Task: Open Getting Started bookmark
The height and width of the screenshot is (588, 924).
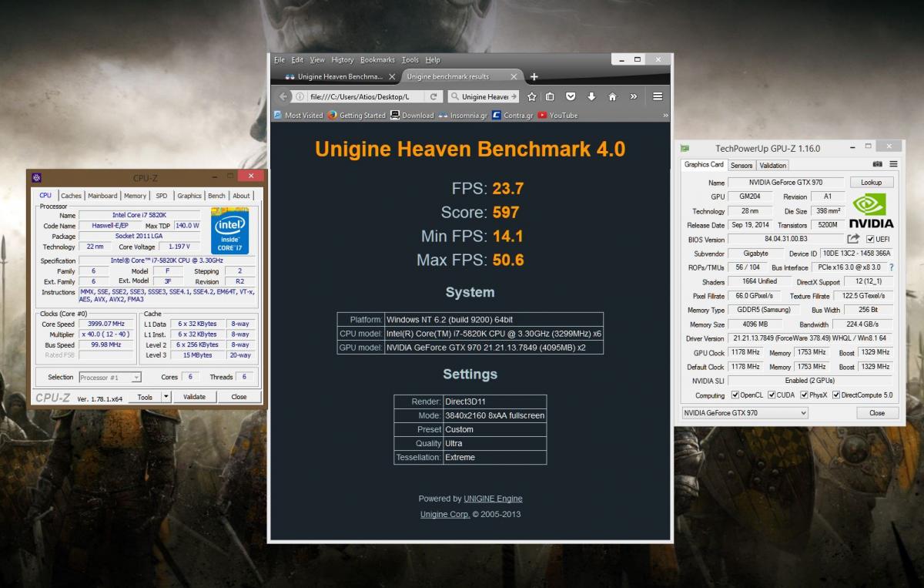Action: tap(357, 115)
